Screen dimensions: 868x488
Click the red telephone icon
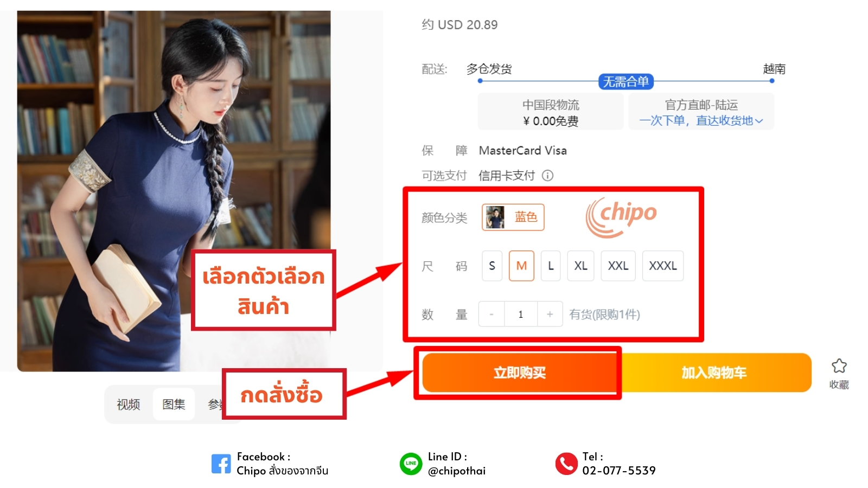(566, 464)
